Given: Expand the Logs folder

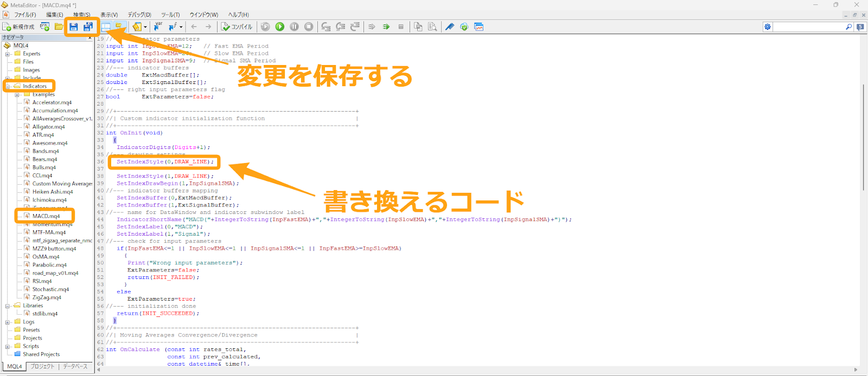Looking at the screenshot, I should point(8,322).
